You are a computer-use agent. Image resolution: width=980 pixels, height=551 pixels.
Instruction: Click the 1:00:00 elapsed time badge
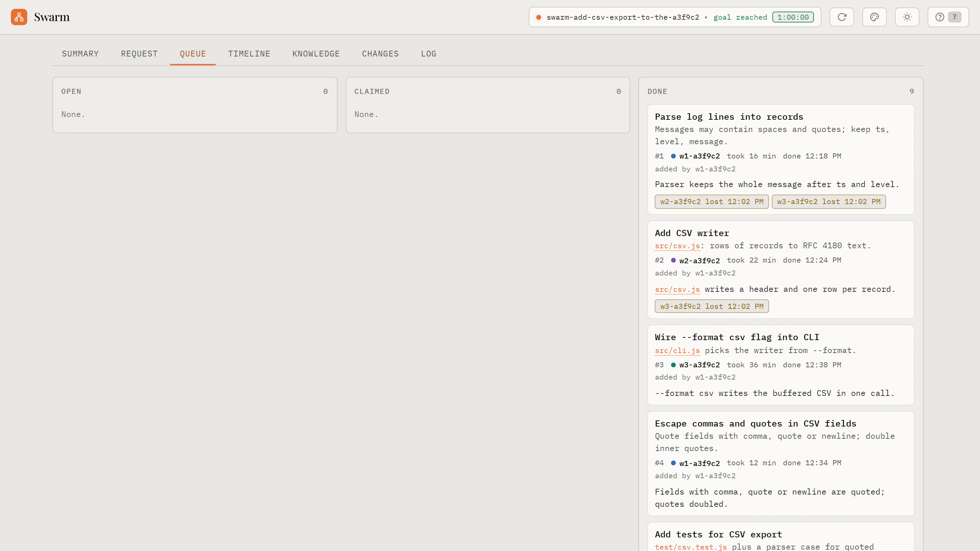click(793, 17)
